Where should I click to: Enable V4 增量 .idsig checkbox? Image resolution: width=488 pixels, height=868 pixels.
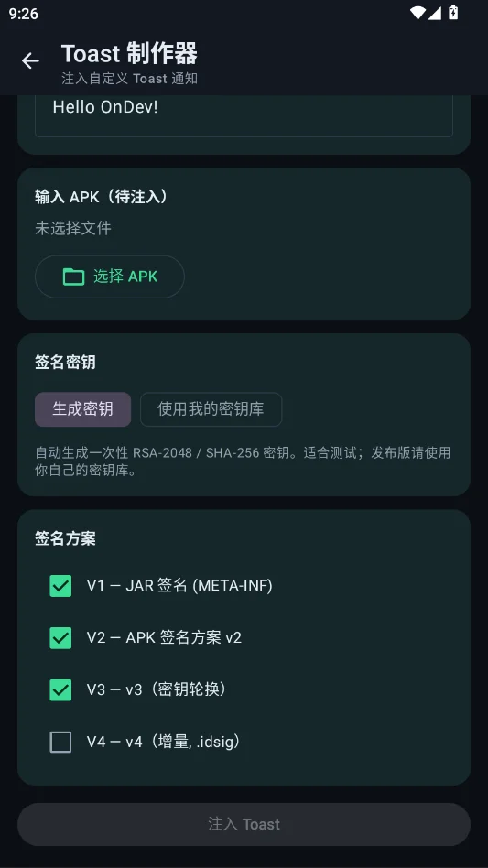pyautogui.click(x=60, y=742)
